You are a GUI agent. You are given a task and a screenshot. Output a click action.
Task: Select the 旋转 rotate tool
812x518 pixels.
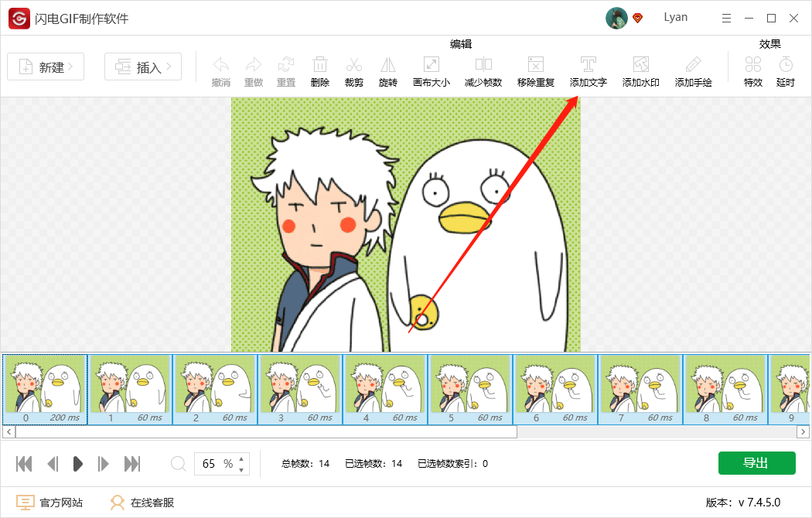coord(388,71)
